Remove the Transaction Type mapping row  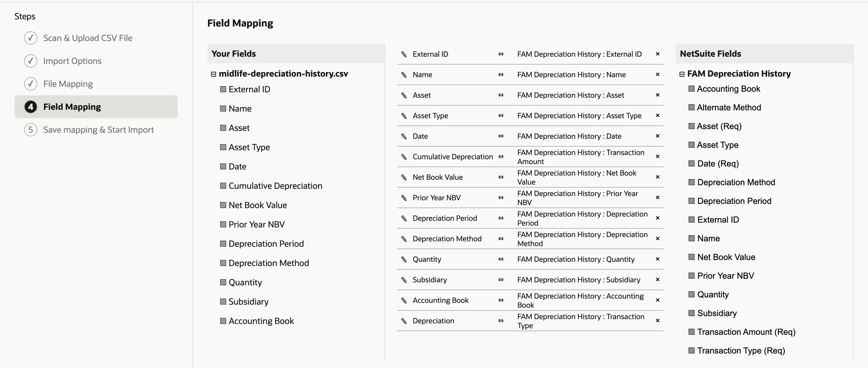pos(657,321)
